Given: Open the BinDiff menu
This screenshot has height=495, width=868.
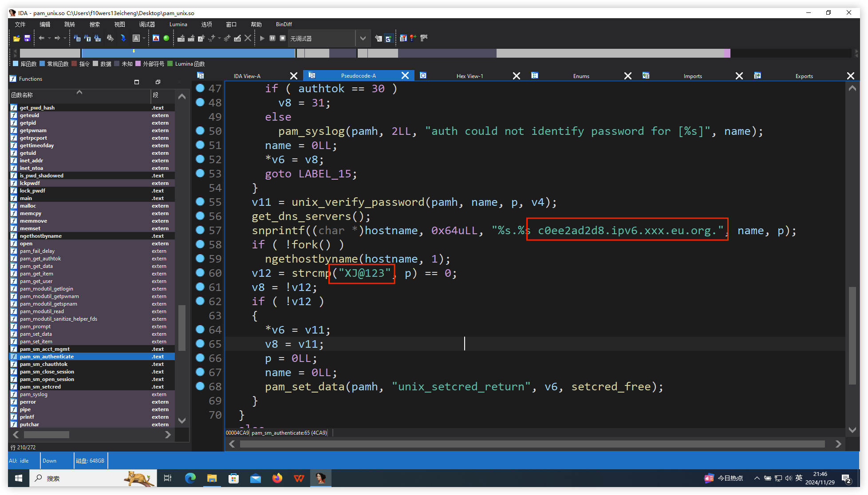Looking at the screenshot, I should click(x=284, y=24).
